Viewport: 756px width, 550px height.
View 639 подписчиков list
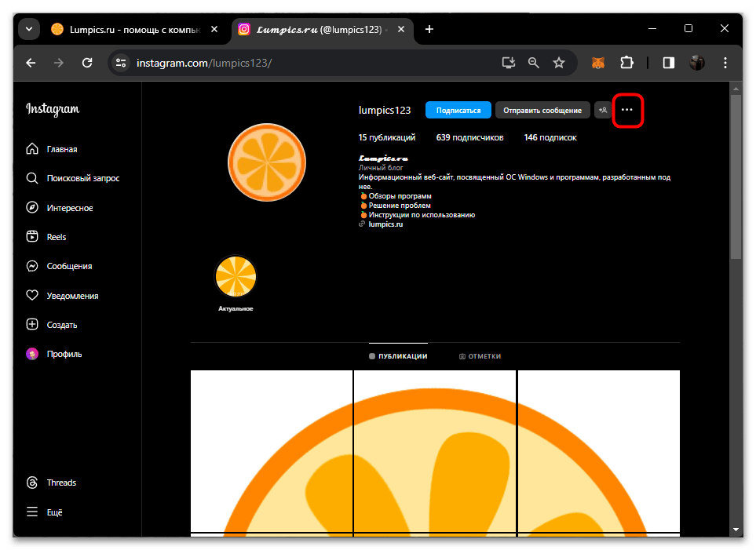coord(469,138)
